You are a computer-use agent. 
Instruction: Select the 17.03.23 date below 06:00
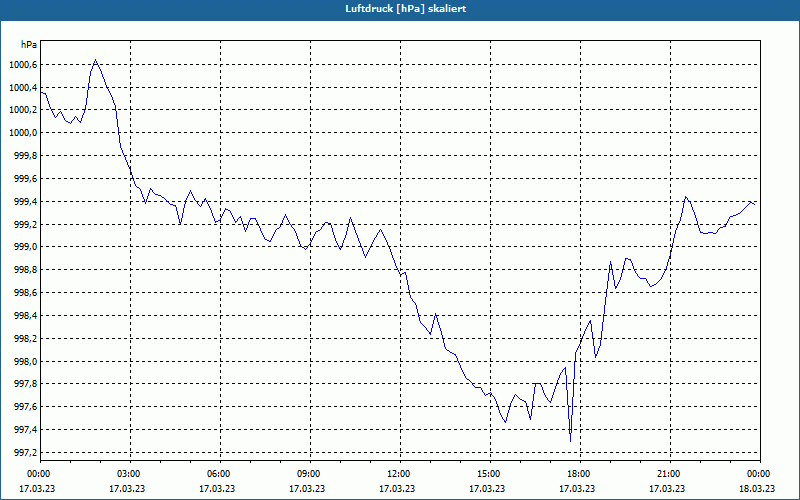click(217, 488)
